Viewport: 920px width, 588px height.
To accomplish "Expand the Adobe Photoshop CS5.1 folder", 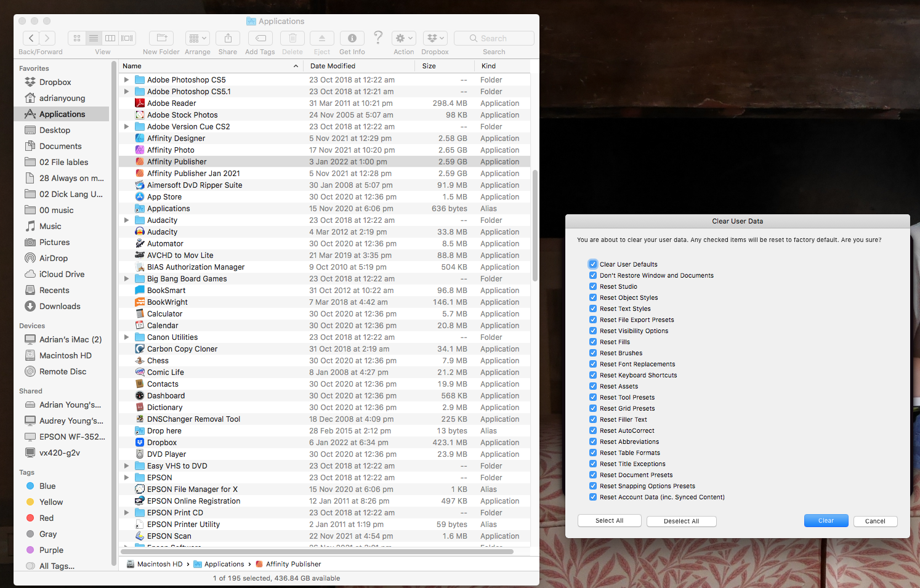I will click(x=126, y=92).
